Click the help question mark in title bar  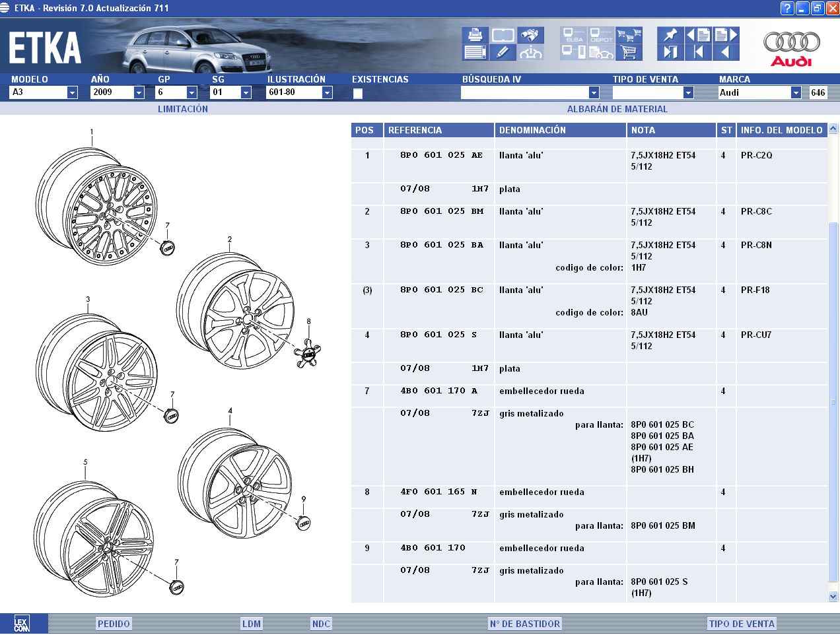(787, 8)
